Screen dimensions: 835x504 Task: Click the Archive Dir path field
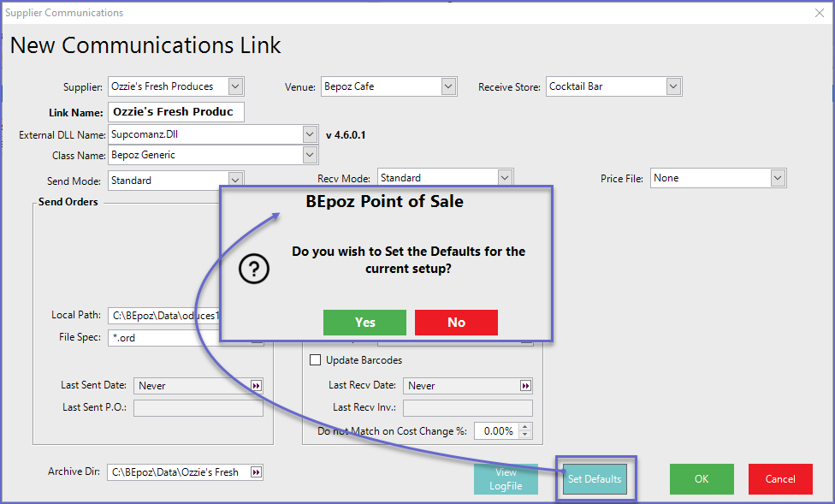179,472
